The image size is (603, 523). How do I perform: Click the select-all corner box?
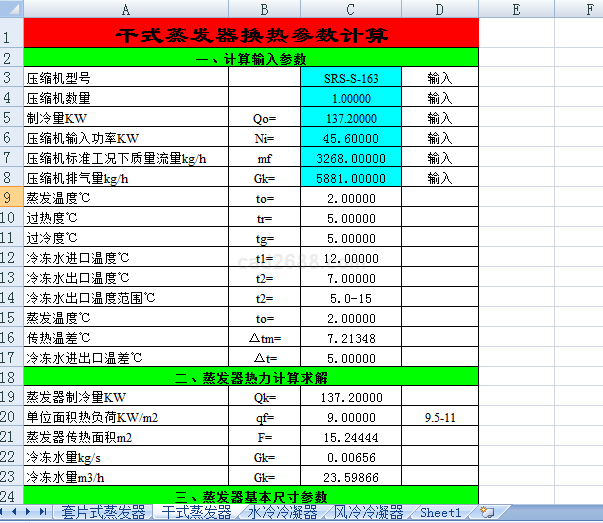pyautogui.click(x=11, y=9)
